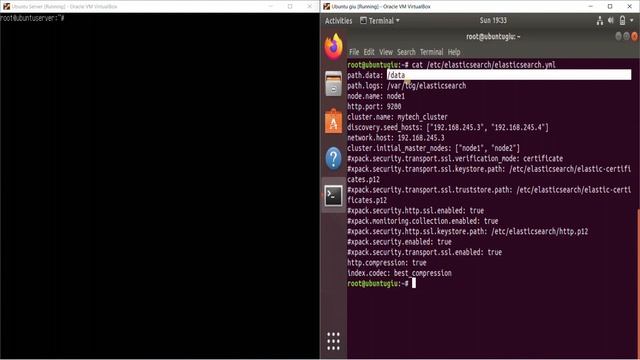This screenshot has width=640, height=360.
Task: Click the VirtualBox icon of Ubuntu Server window
Action: click(6, 7)
